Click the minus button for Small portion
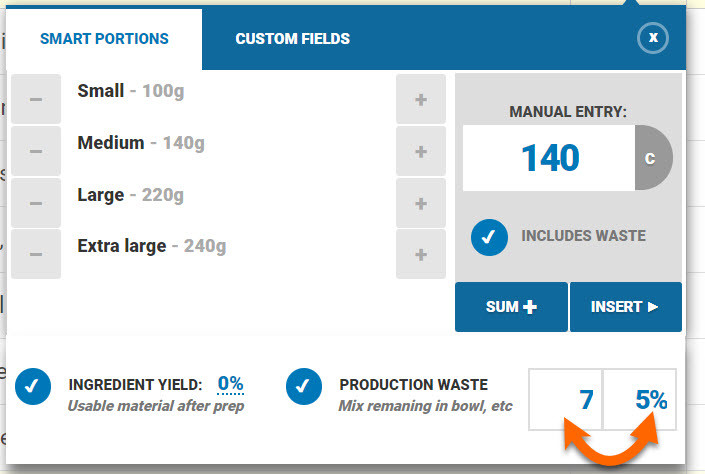Screen dimensions: 705x474 click(36, 99)
